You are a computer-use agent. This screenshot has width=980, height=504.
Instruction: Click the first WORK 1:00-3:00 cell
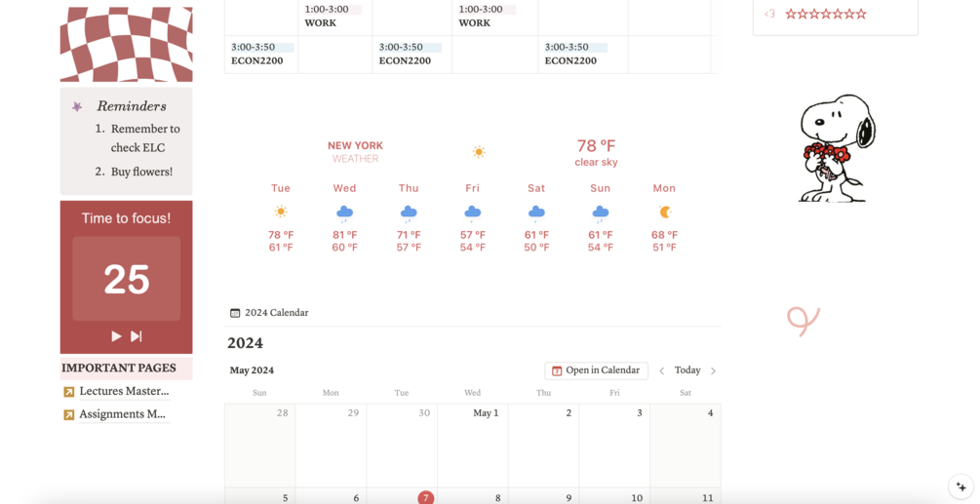[335, 17]
